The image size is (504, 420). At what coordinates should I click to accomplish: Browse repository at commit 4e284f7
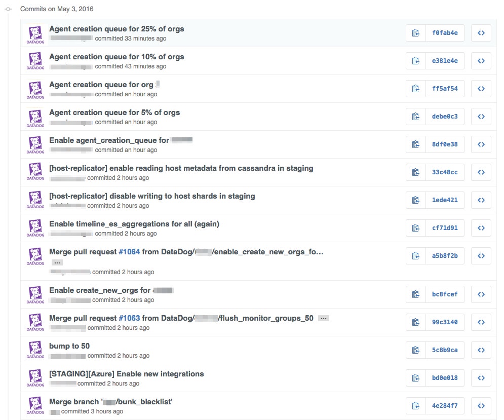pos(481,405)
